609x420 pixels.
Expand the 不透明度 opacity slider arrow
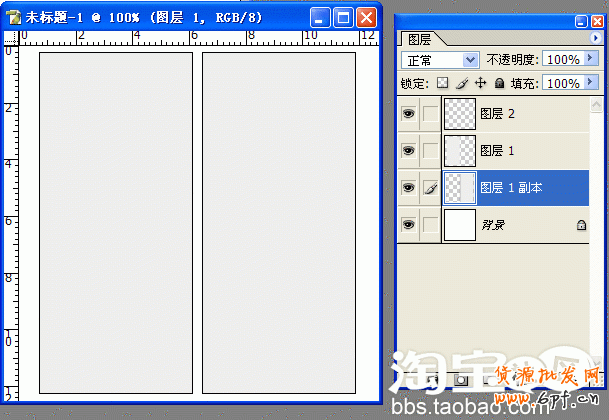point(591,60)
